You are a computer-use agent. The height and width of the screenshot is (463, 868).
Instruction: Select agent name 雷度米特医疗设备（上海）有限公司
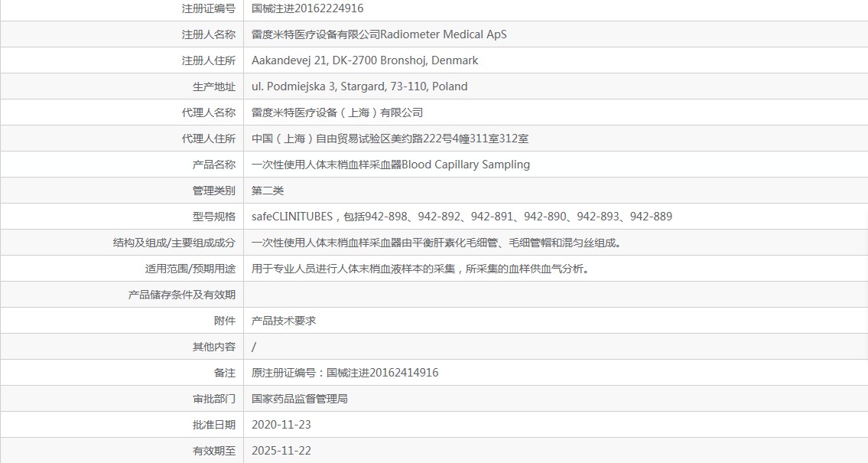click(337, 112)
